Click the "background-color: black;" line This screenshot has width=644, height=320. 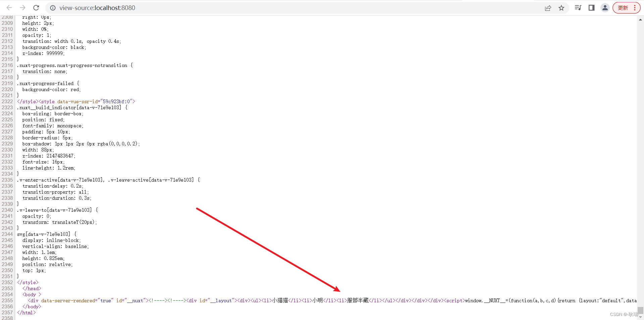pos(54,47)
